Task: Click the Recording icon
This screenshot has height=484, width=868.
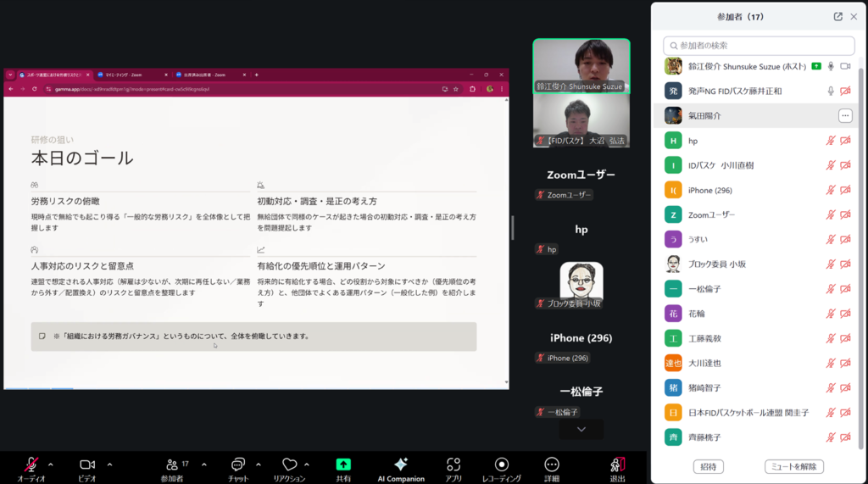Action: coord(502,465)
